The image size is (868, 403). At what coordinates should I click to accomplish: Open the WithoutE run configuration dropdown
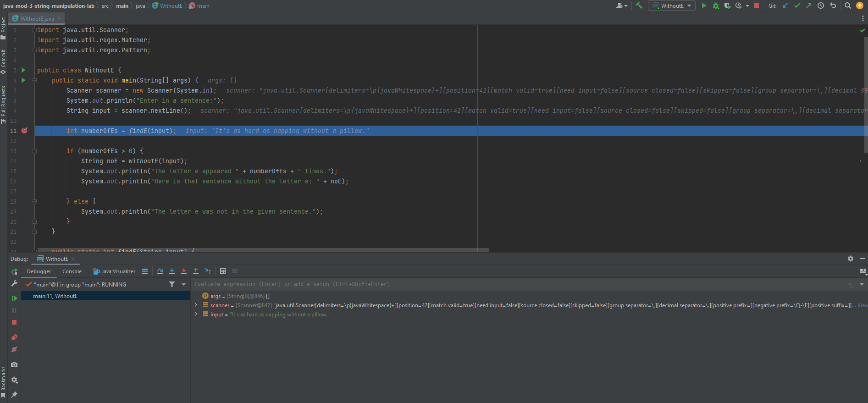[672, 6]
